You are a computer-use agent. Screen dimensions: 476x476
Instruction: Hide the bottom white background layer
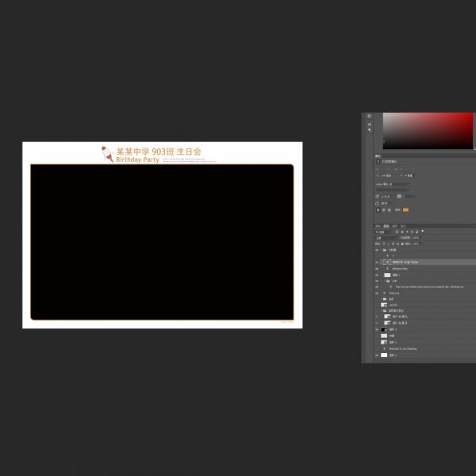point(378,355)
